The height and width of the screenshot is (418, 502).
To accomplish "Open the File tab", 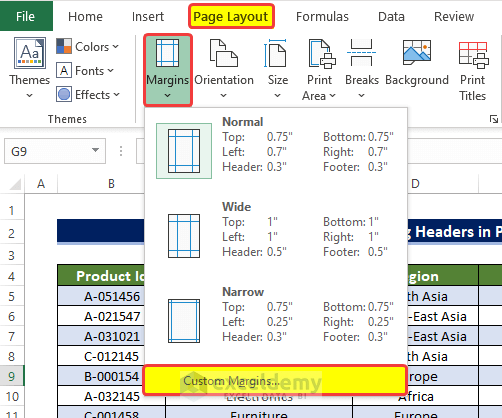I will (26, 16).
